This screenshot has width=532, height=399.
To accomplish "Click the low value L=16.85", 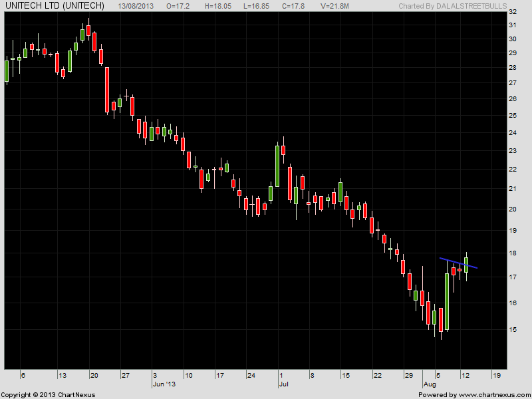I will point(256,6).
